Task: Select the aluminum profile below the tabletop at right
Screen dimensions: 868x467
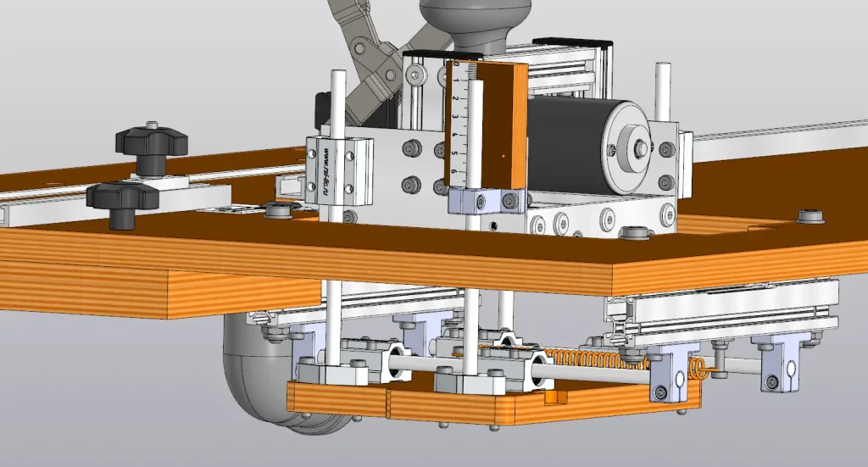Action: click(722, 313)
